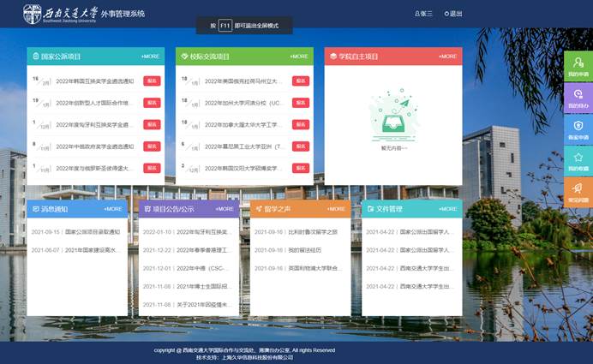Open 国家公派项目录取通知 message link
Screen dimensions: 593x364
75,232
